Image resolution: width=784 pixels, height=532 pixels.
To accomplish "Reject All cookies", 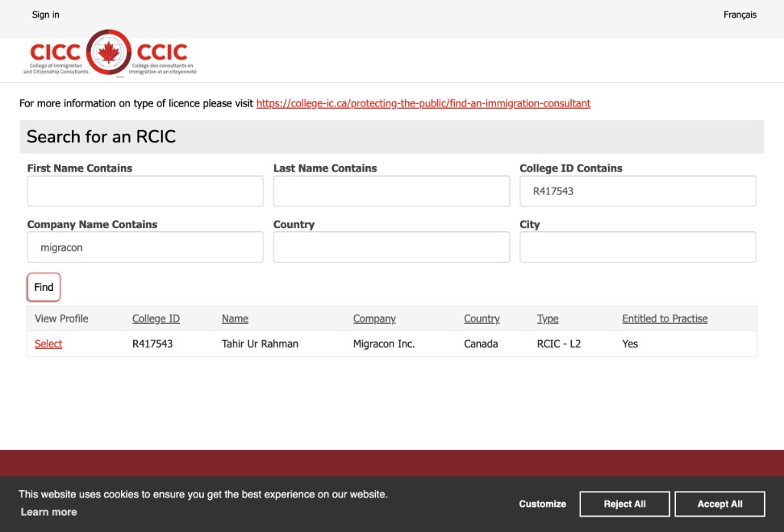I will tap(625, 504).
